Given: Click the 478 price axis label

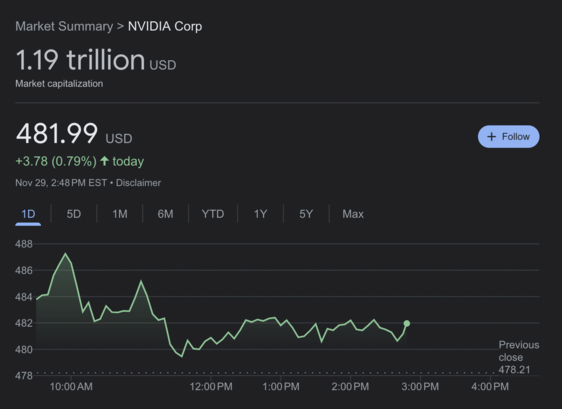Looking at the screenshot, I should tap(24, 376).
